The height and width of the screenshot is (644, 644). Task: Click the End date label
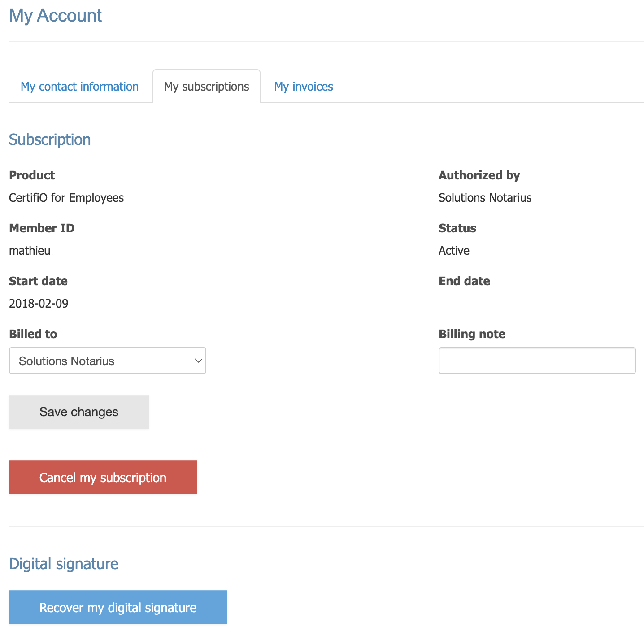coord(464,281)
